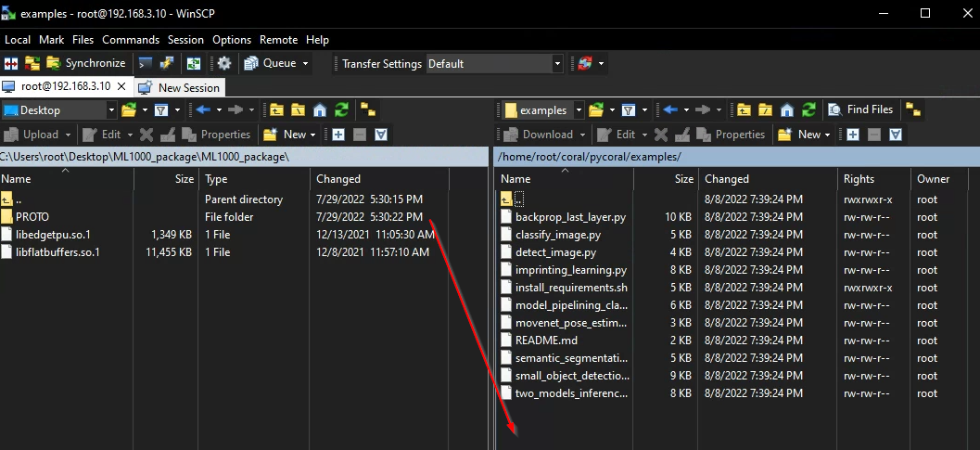
Task: Click remote panel Open Directory folder icon
Action: pyautogui.click(x=596, y=110)
